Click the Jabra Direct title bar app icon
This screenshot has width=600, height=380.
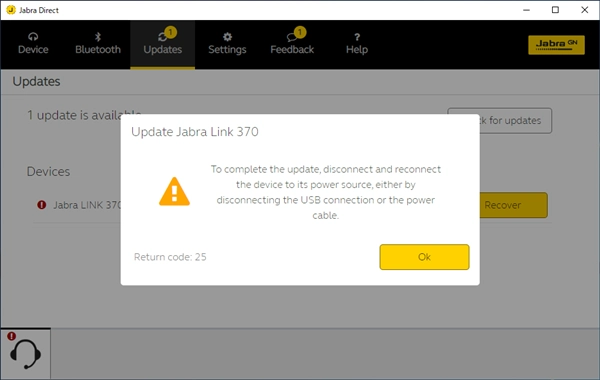coord(11,10)
